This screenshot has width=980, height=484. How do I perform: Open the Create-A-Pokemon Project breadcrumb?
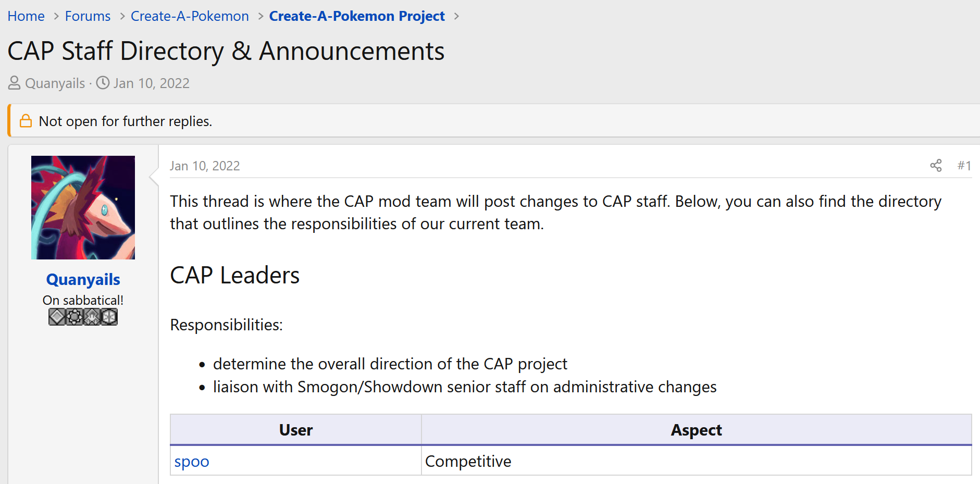pos(357,16)
